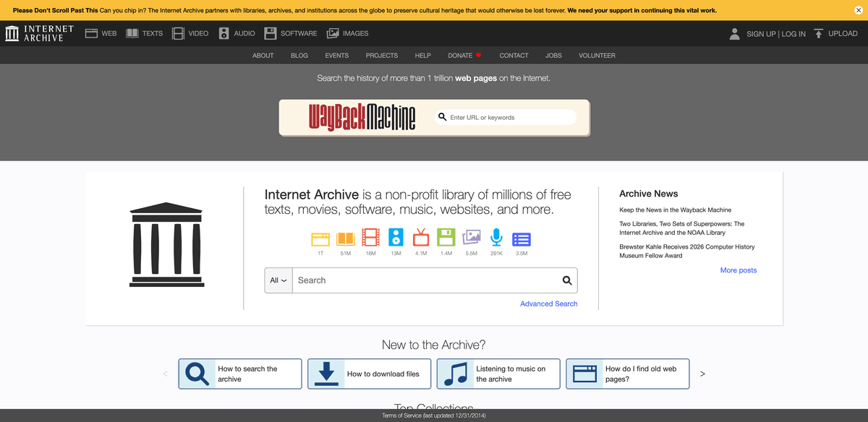
Task: Open the image icon labeled 5.5M
Action: click(x=472, y=238)
